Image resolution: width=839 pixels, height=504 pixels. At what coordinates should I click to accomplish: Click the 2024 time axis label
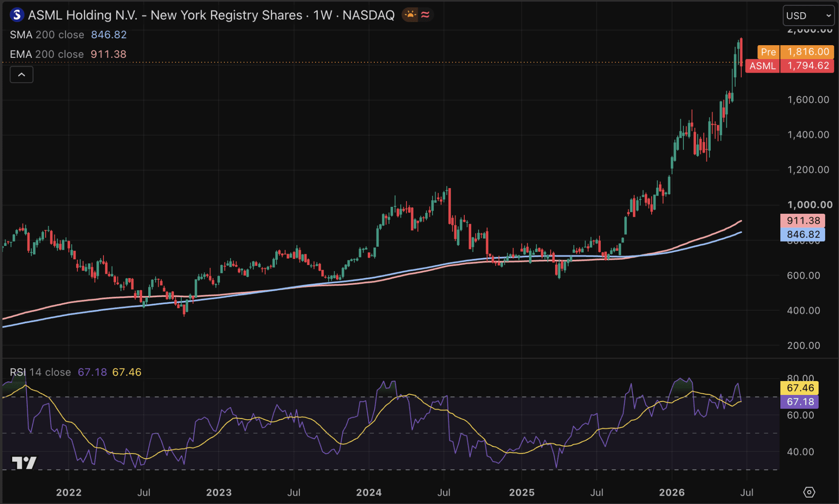pyautogui.click(x=369, y=493)
